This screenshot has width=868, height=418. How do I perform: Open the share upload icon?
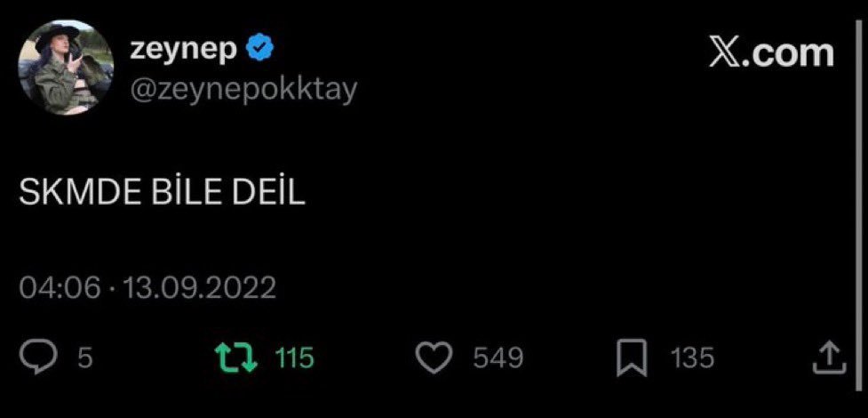pyautogui.click(x=829, y=358)
